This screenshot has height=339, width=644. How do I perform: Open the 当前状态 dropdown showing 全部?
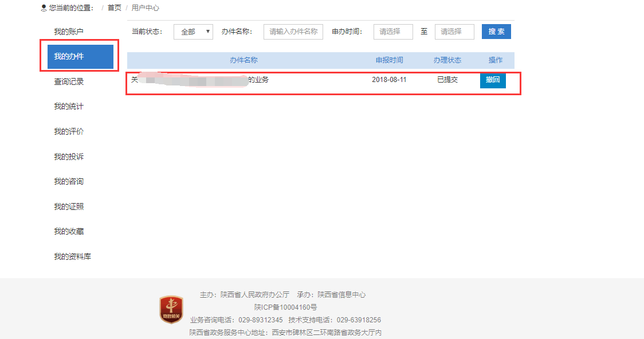pyautogui.click(x=193, y=32)
